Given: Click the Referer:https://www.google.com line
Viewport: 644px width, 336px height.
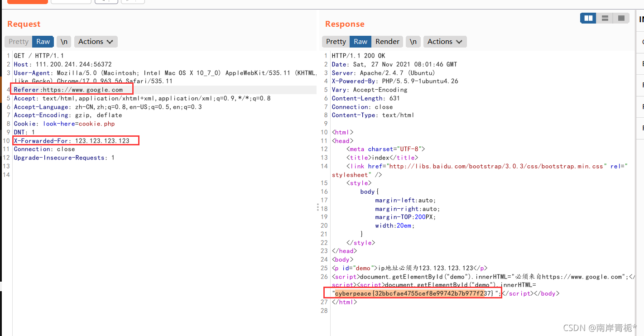Looking at the screenshot, I should tap(68, 90).
